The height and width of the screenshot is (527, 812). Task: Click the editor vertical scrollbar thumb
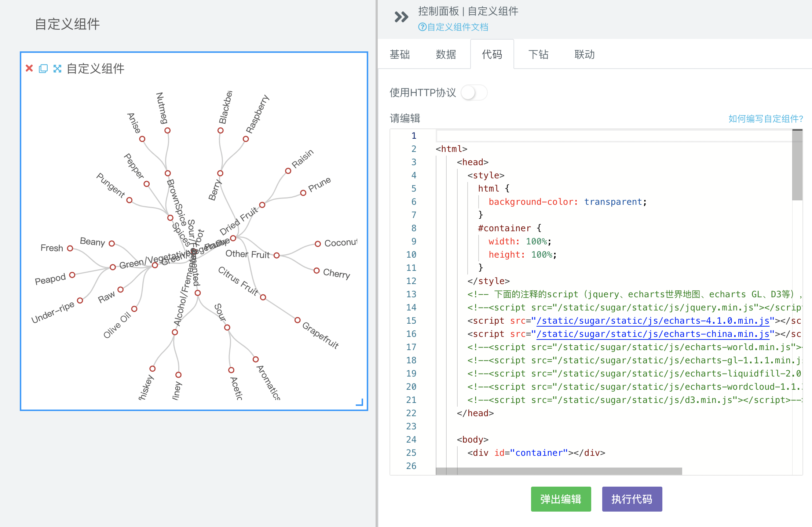(797, 165)
